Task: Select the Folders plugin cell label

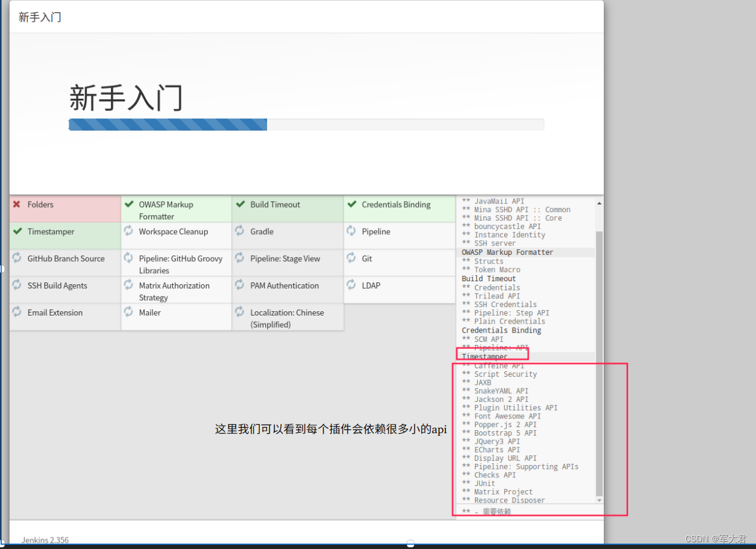Action: [x=40, y=205]
